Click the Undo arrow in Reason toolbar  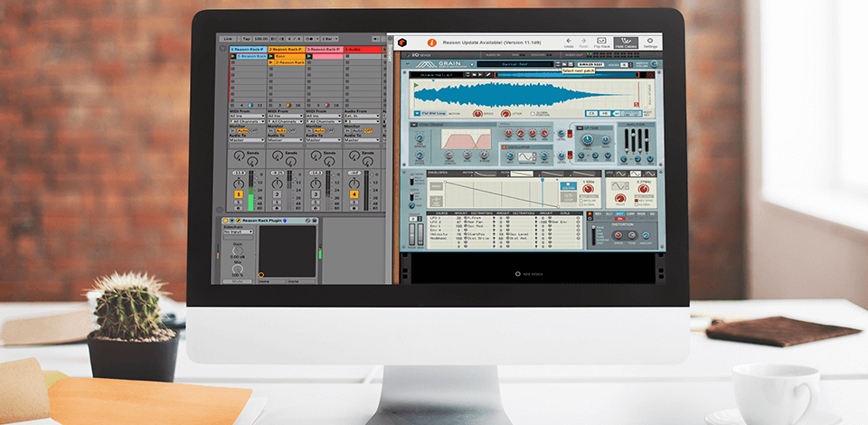click(570, 41)
